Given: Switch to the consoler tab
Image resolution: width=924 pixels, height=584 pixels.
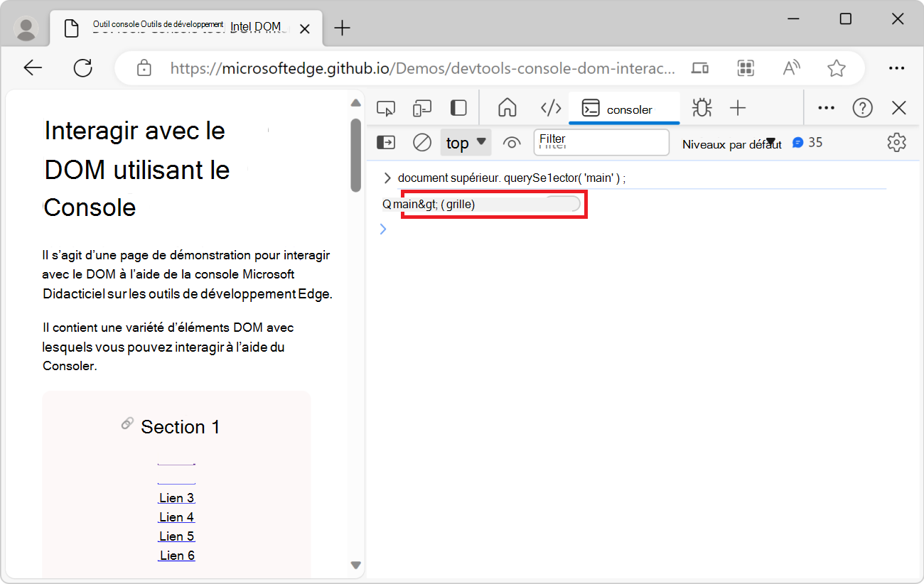Looking at the screenshot, I should [624, 109].
